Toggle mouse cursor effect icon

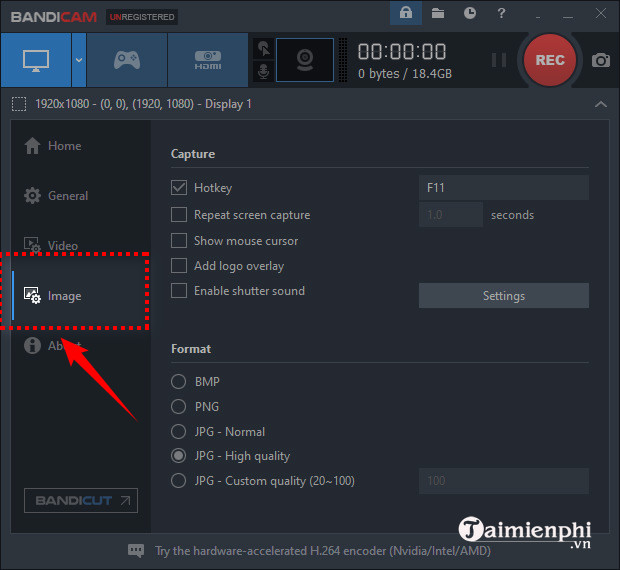click(263, 49)
